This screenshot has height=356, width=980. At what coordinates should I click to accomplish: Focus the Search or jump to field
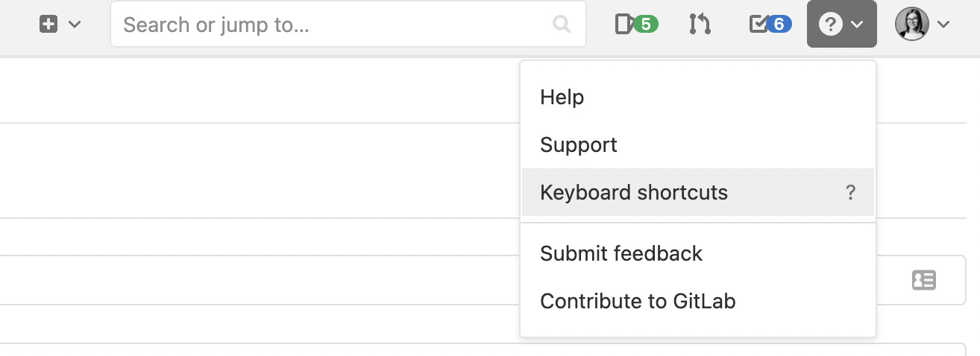click(x=336, y=25)
